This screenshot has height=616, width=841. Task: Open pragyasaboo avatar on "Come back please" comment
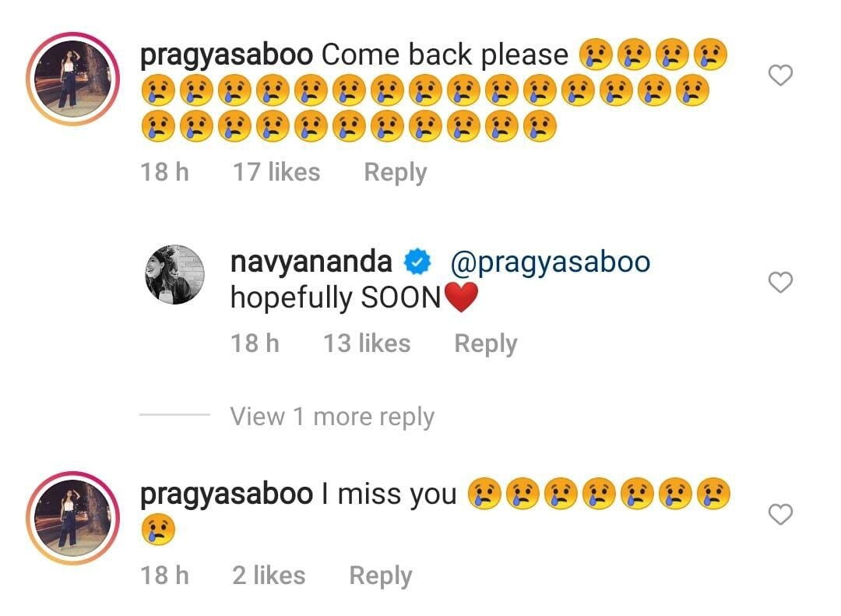tap(73, 79)
